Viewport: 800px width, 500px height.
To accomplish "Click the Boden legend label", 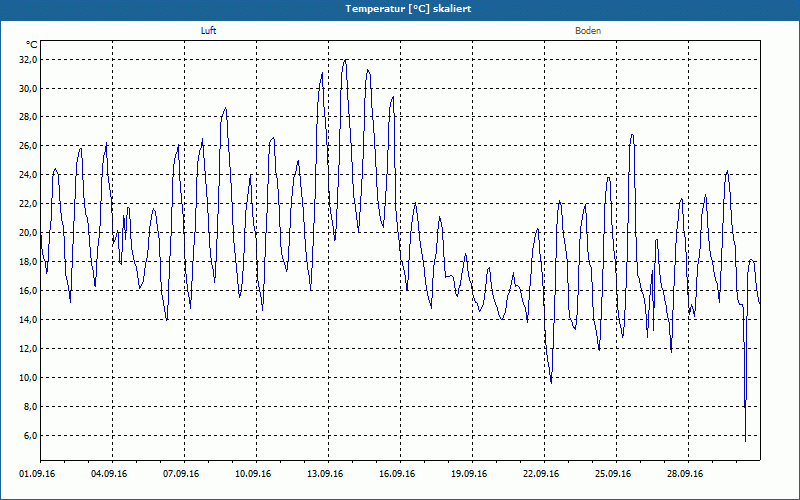I will (588, 31).
